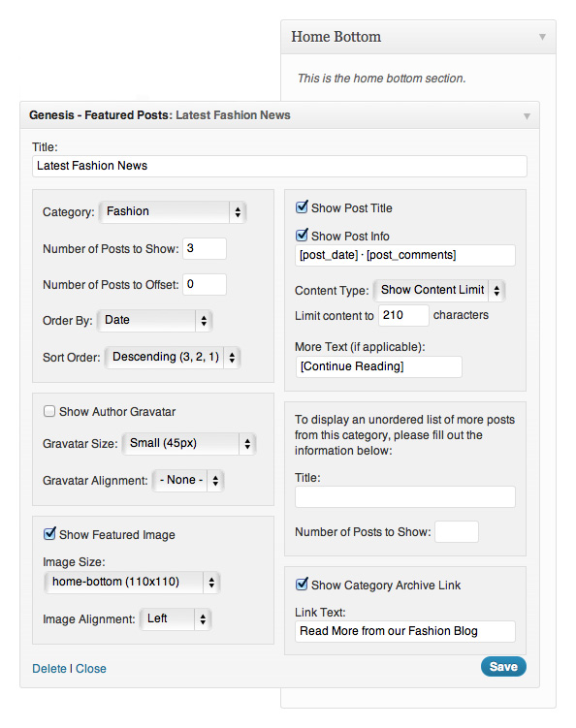
Task: Click the Delete link
Action: 49,669
